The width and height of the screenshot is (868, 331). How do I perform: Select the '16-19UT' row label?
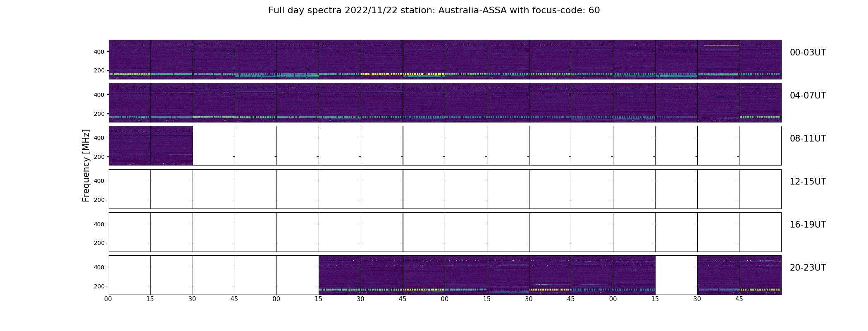(x=808, y=225)
